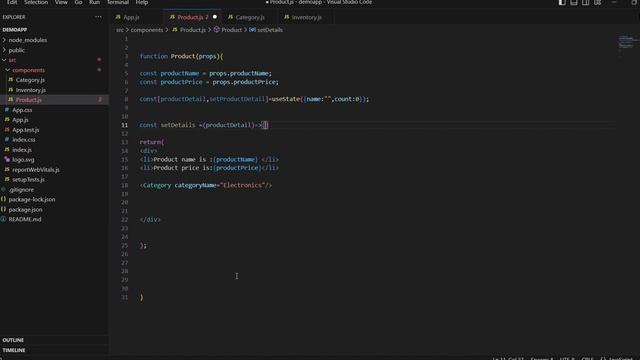The height and width of the screenshot is (360, 640).
Task: Open the Customize Layout icon
Action: [x=598, y=2]
